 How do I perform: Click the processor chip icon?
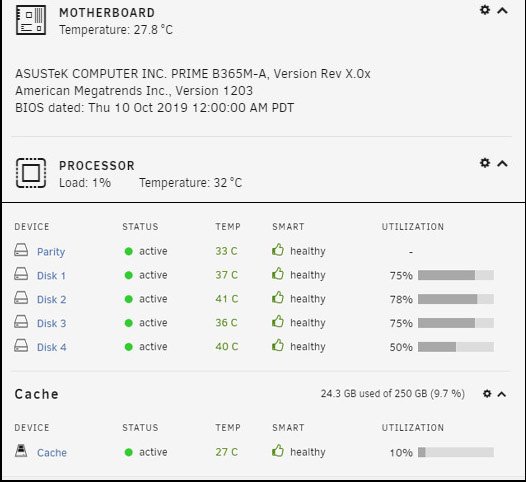coord(31,173)
